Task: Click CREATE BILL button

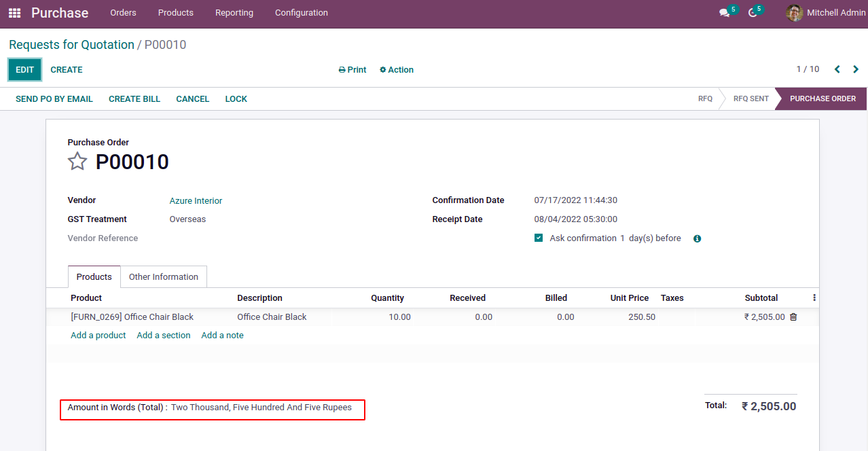Action: click(x=134, y=99)
